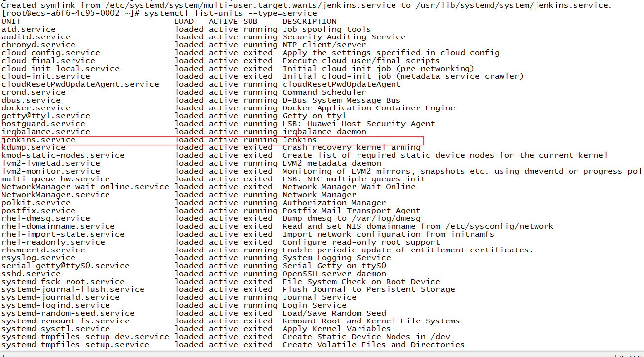Select the NetworkManager-wait-online.service entry
644x357 pixels.
click(85, 187)
